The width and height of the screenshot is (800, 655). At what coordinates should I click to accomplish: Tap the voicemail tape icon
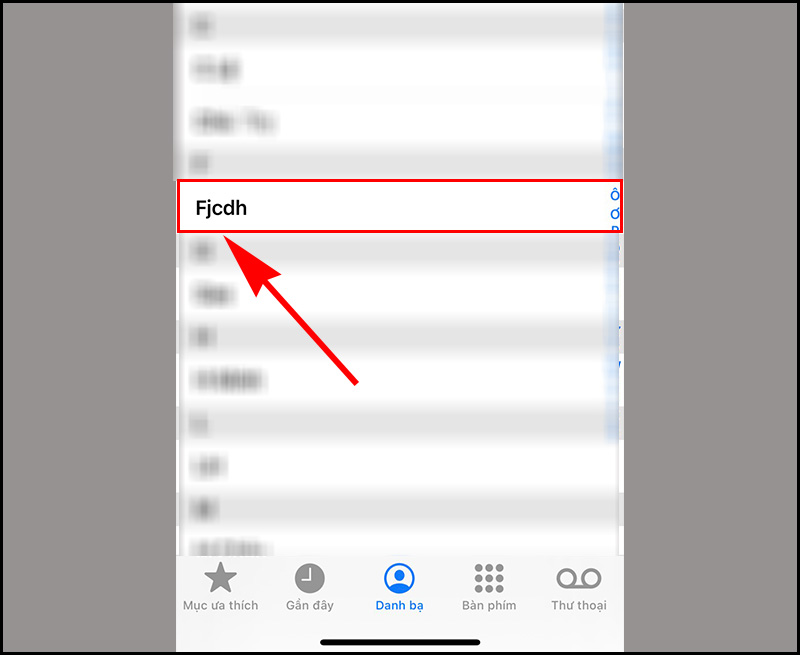point(579,578)
